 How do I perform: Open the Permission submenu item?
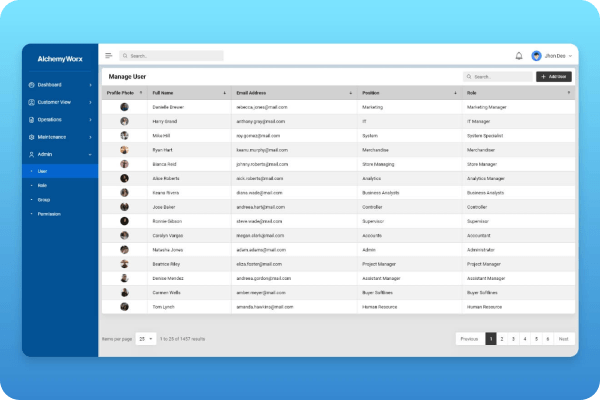click(x=49, y=214)
